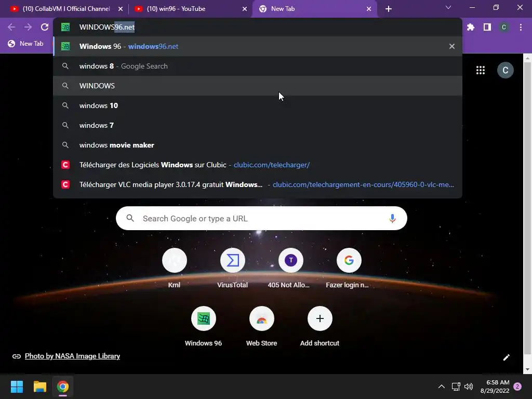532x399 pixels.
Task: Open the Google account avatar C
Action: coord(505,70)
